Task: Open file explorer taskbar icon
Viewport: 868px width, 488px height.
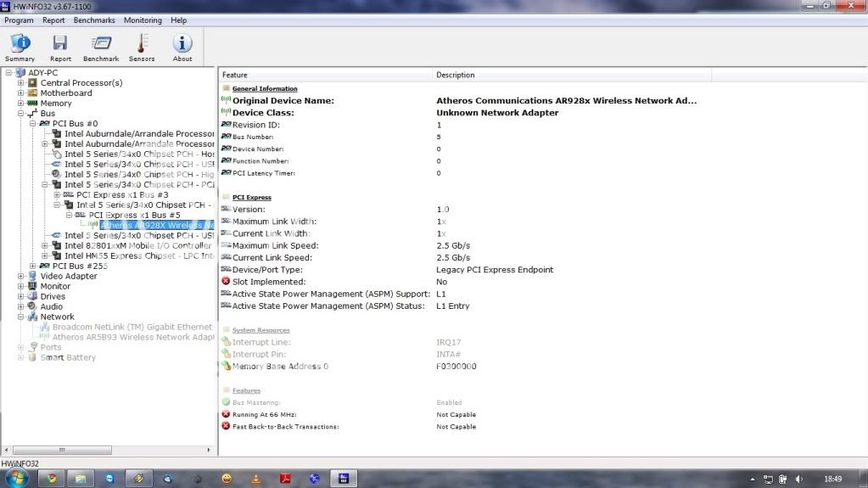Action: click(81, 479)
